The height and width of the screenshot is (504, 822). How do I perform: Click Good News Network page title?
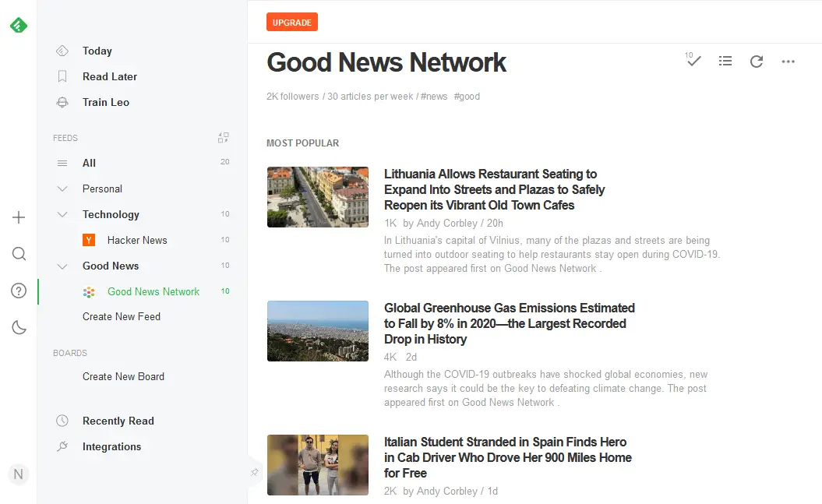pyautogui.click(x=386, y=62)
